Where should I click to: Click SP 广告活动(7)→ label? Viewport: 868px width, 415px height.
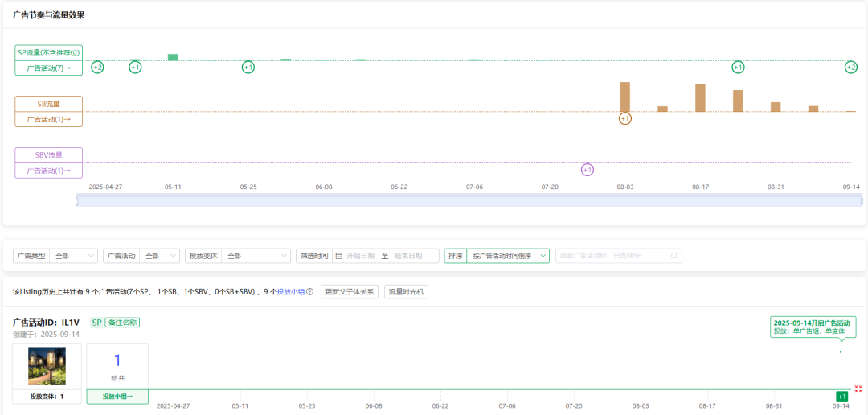pyautogui.click(x=49, y=68)
